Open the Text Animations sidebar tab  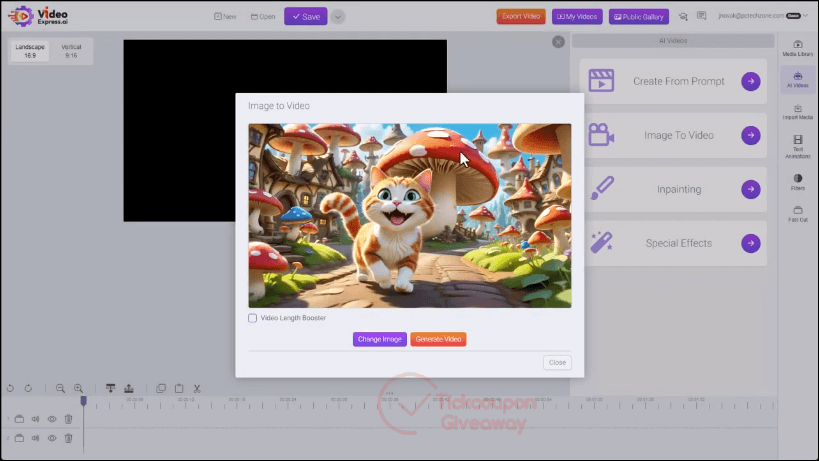click(798, 147)
